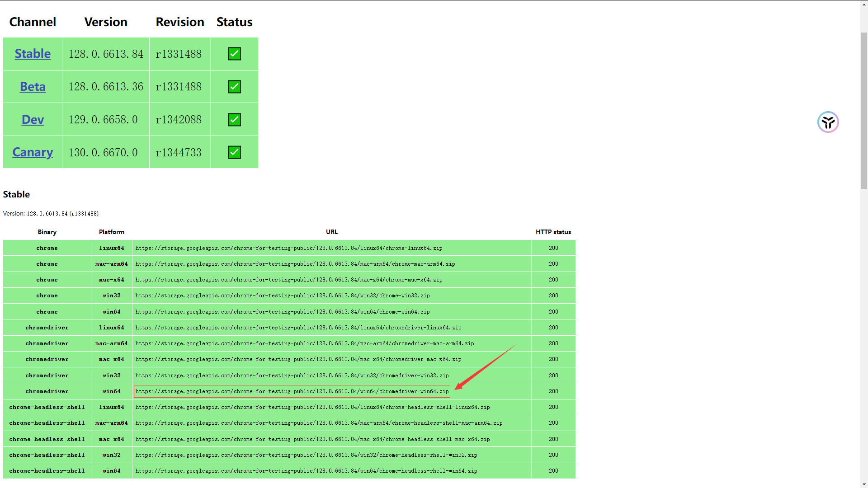Click the Version: 128.0.6613.84 (r1331488) line
Image resolution: width=868 pixels, height=488 pixels.
tap(51, 214)
